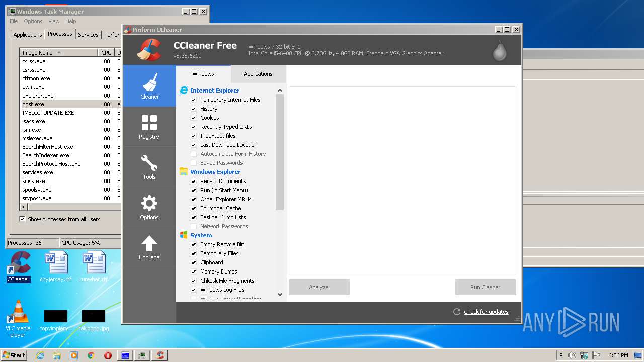Select host.exe in the process list
The height and width of the screenshot is (362, 644).
point(70,104)
